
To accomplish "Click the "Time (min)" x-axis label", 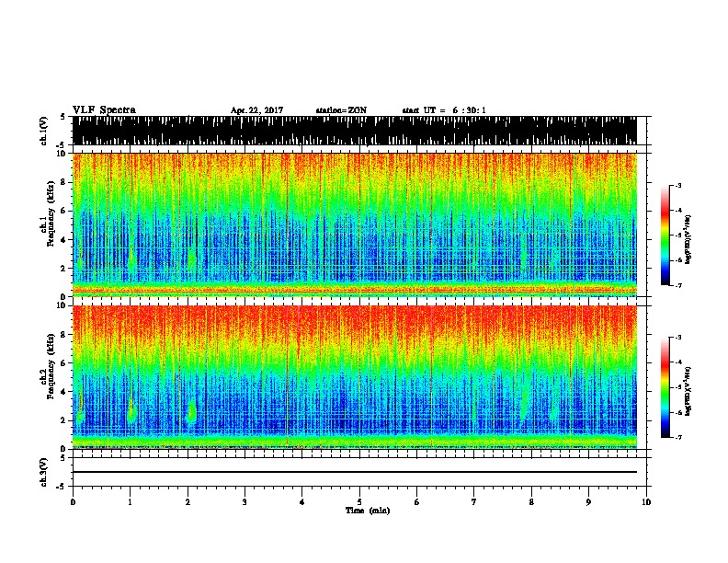I will pyautogui.click(x=368, y=511).
